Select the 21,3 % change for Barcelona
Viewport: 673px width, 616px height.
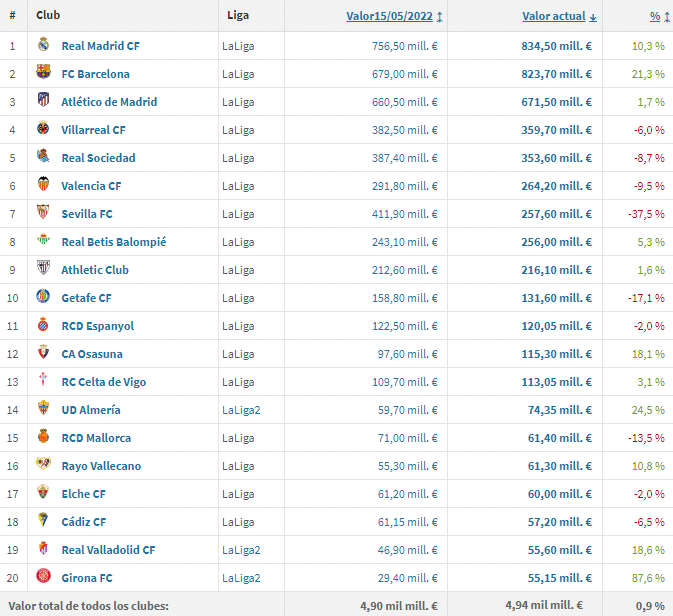coord(648,74)
